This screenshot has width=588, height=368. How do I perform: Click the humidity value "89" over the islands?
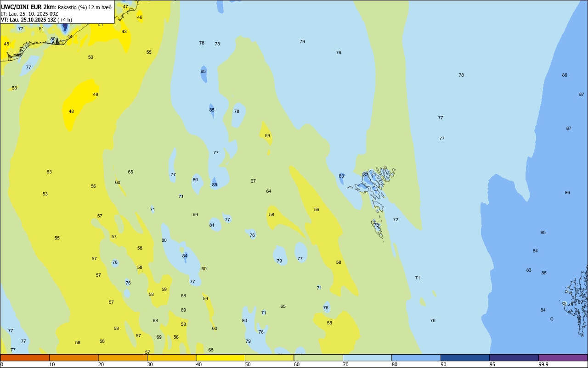point(580,302)
